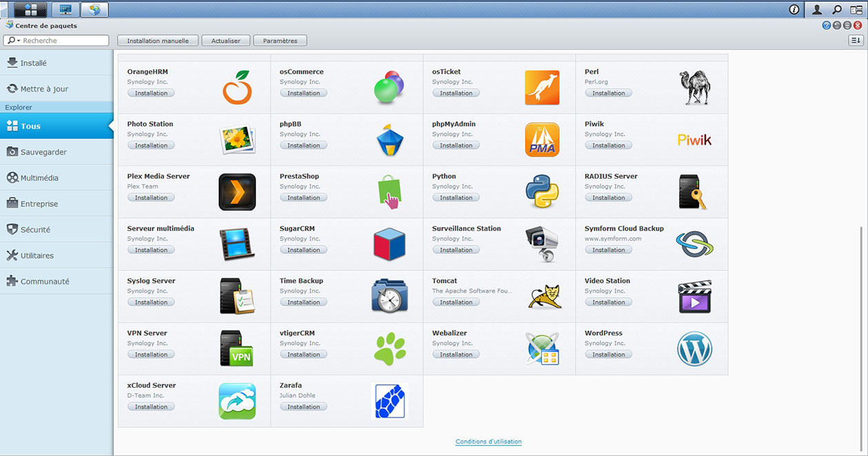This screenshot has width=868, height=456.
Task: Open the user account icon in top bar
Action: tap(817, 10)
